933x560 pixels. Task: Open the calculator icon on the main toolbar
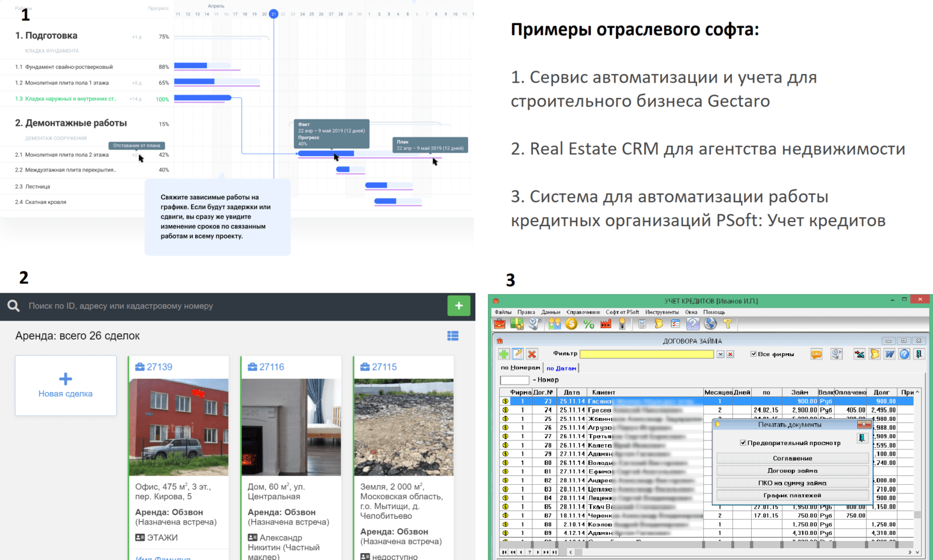pyautogui.click(x=641, y=325)
